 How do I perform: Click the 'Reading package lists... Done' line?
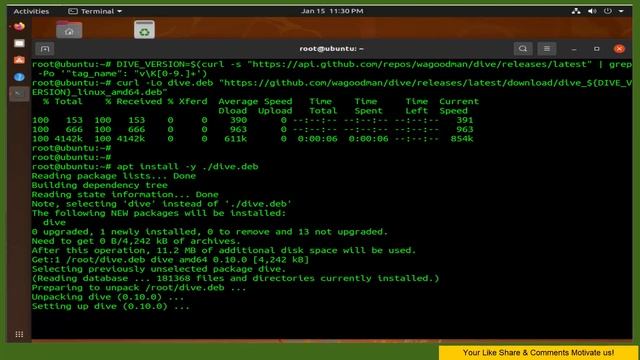[114, 176]
